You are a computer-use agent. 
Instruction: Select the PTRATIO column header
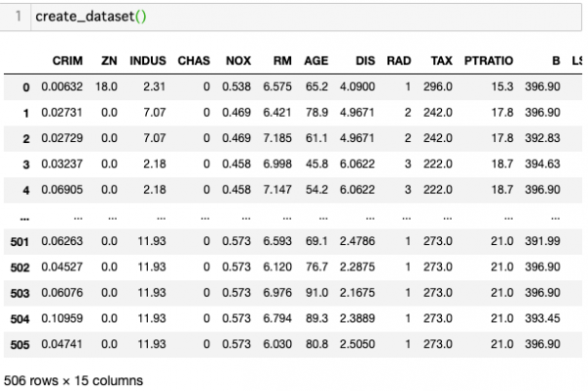point(489,61)
